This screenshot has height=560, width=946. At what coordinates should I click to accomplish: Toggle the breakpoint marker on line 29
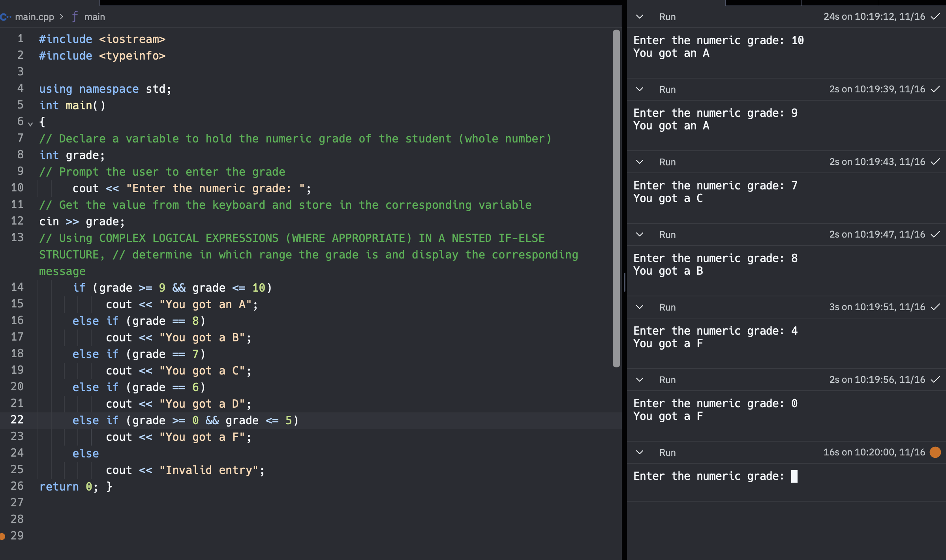coord(3,536)
